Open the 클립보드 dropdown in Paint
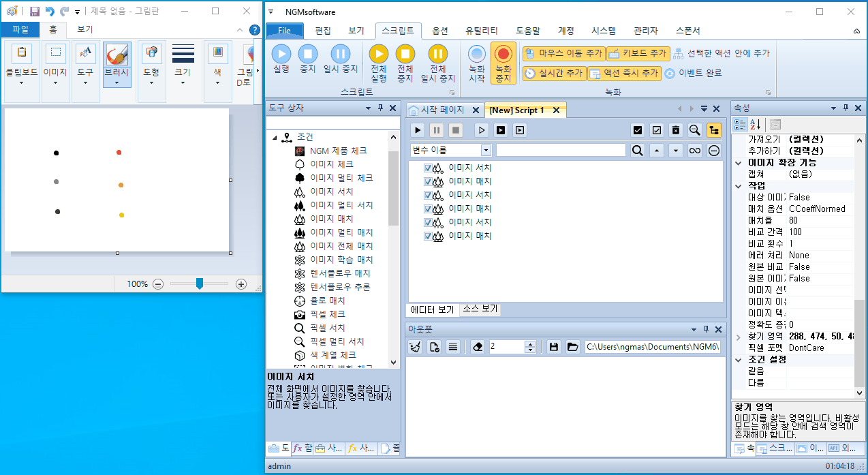This screenshot has height=475, width=868. click(22, 72)
